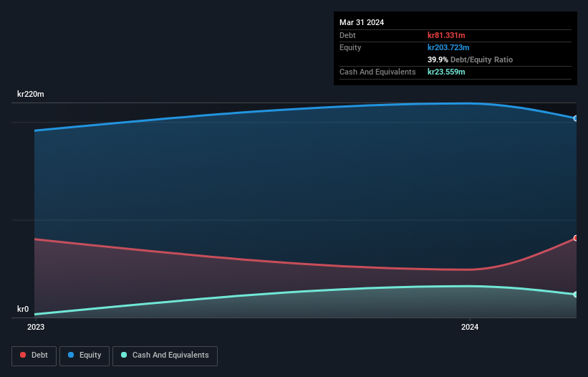
Task: Click the kr81.331m debt value
Action: pos(446,35)
